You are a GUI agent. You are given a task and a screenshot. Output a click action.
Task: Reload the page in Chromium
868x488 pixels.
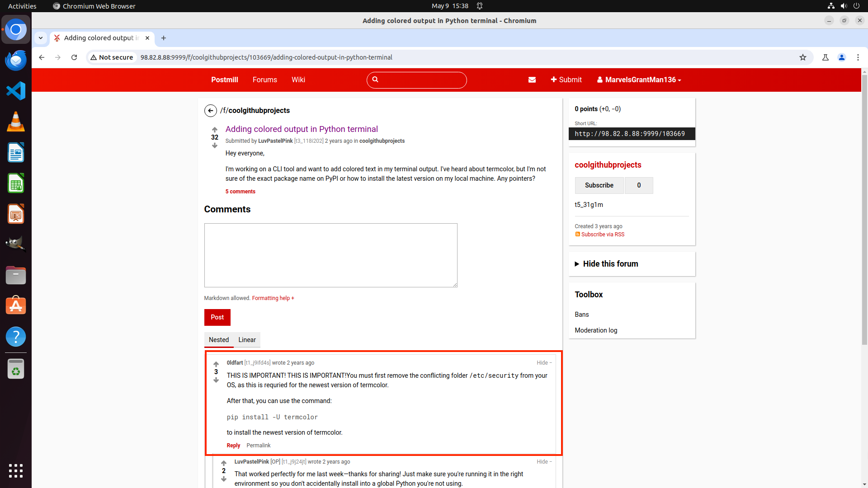tap(74, 57)
